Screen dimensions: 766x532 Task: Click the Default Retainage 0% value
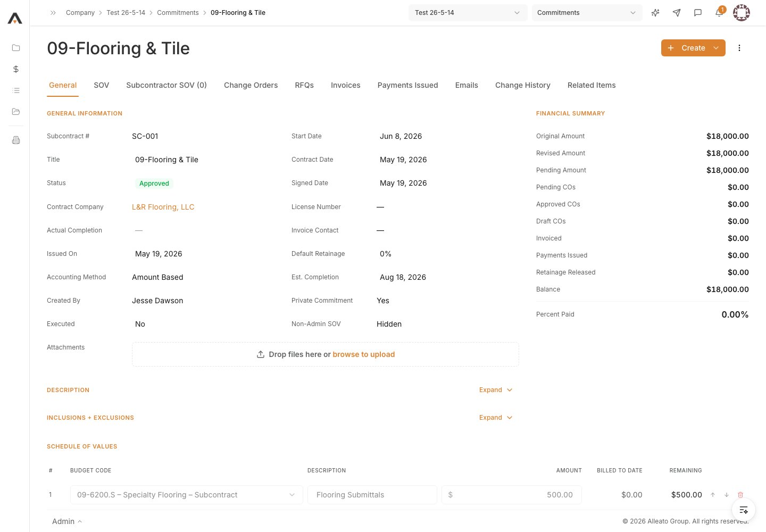pyautogui.click(x=386, y=254)
